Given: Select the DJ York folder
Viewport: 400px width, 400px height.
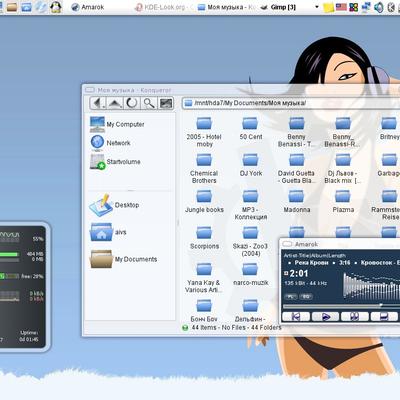Looking at the screenshot, I should point(251,165).
